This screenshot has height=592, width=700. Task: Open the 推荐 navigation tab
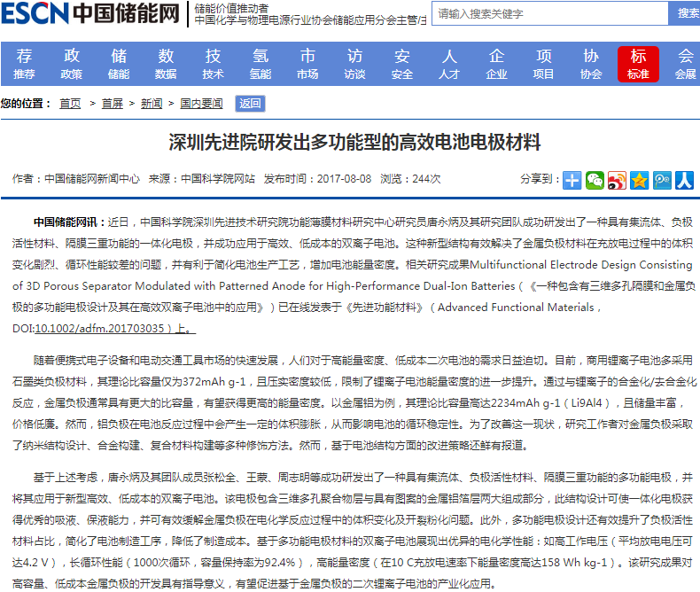click(24, 64)
